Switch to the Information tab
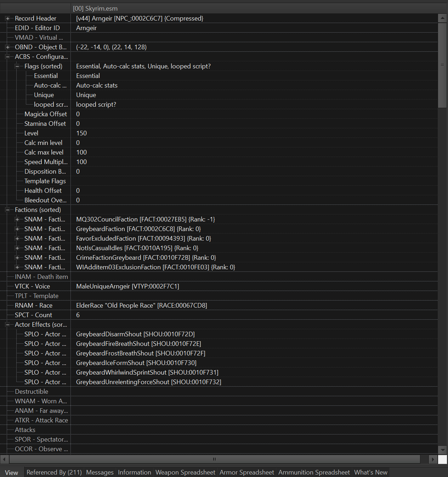 pyautogui.click(x=135, y=472)
